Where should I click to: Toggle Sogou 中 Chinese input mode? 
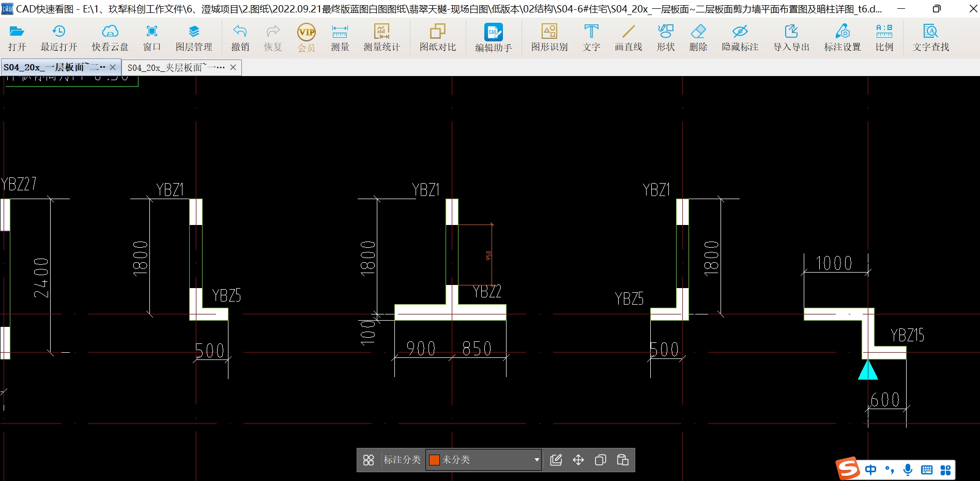[871, 470]
